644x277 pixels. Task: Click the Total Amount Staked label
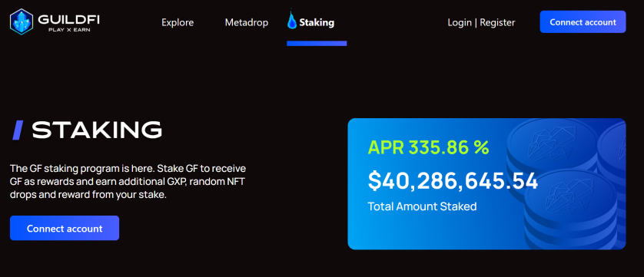click(x=422, y=206)
